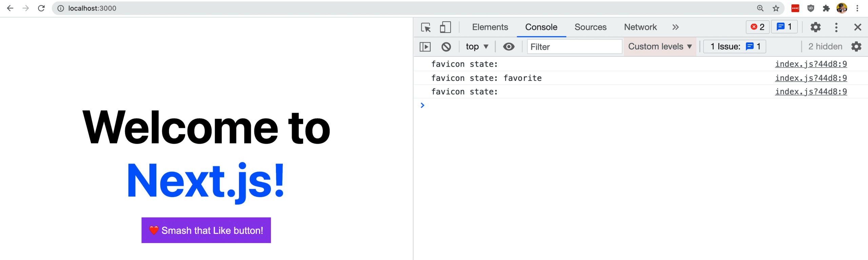Show more DevTools tabs

(x=675, y=27)
